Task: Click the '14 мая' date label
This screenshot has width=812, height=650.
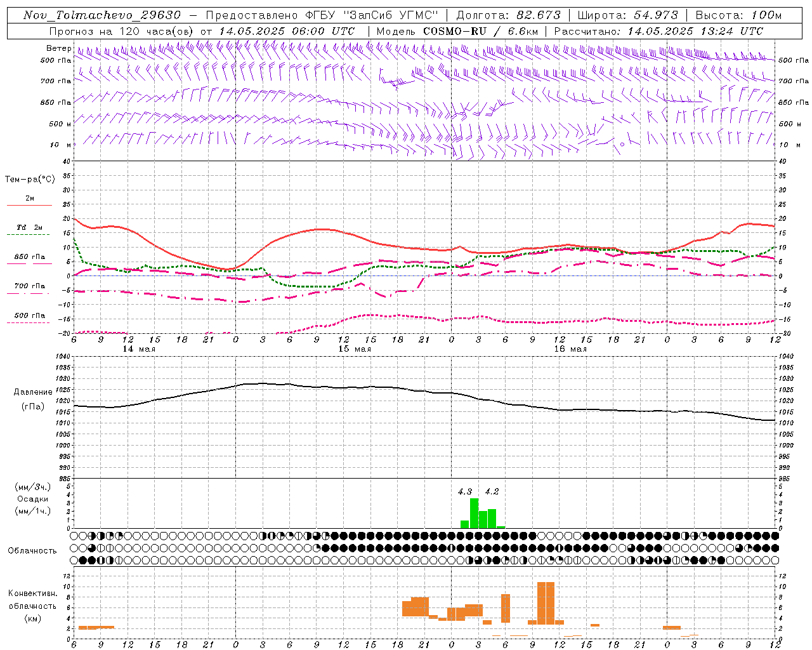Action: [139, 349]
